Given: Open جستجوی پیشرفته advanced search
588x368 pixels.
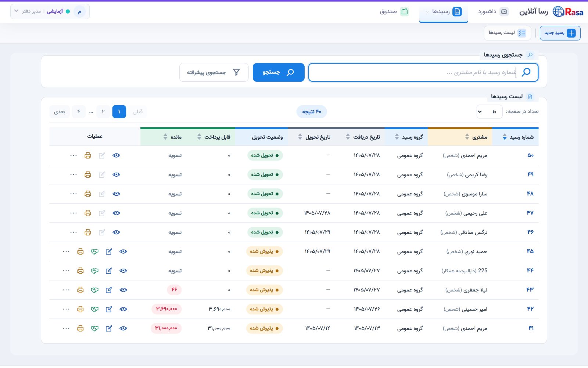Looking at the screenshot, I should [x=214, y=72].
